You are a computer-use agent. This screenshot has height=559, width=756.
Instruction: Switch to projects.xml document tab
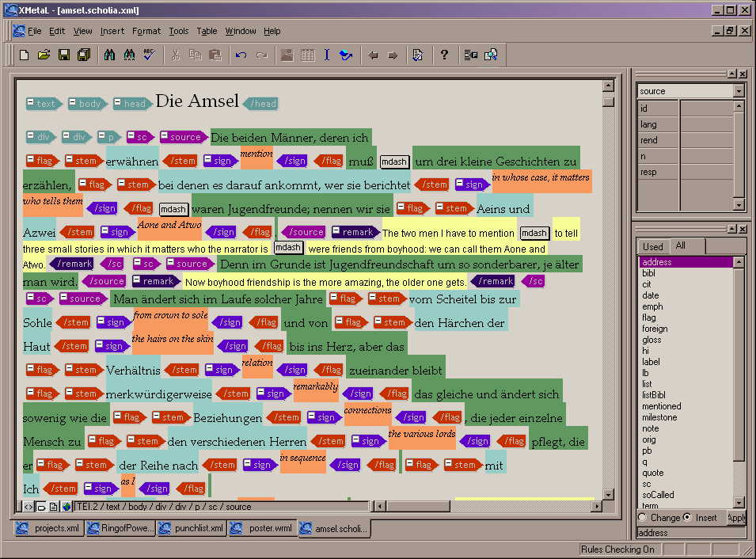47,528
